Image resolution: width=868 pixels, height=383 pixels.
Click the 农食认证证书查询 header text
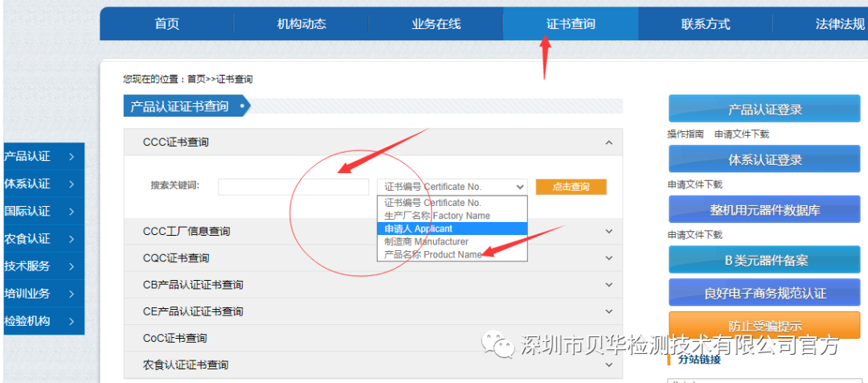(x=186, y=364)
